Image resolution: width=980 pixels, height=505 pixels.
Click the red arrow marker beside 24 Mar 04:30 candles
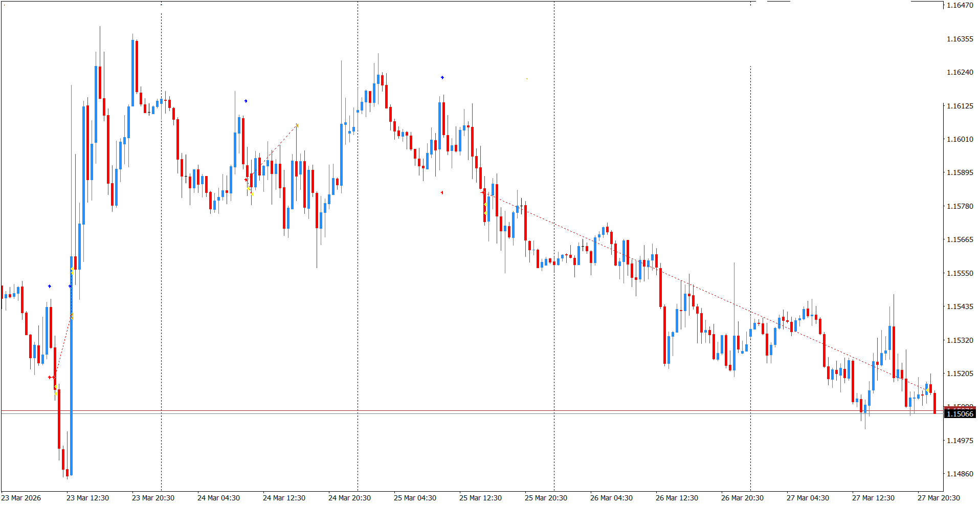[x=246, y=180]
